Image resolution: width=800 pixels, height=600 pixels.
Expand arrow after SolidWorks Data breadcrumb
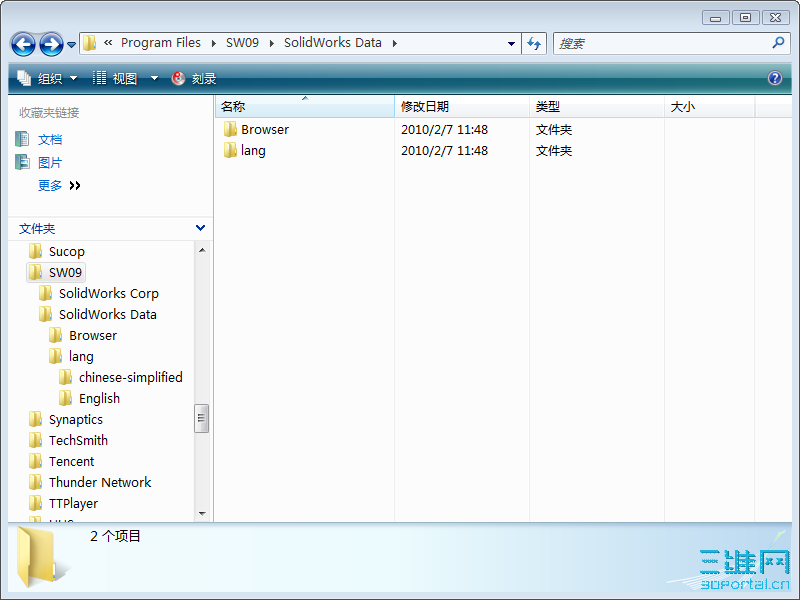coord(394,43)
